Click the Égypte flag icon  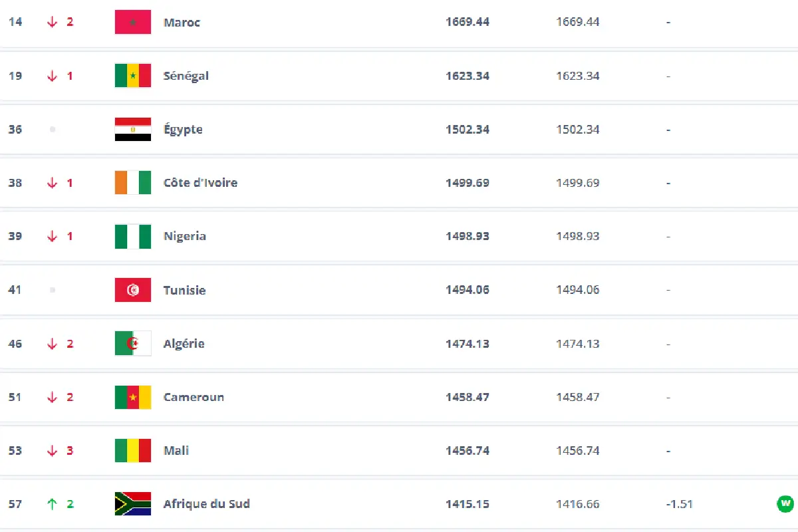133,130
